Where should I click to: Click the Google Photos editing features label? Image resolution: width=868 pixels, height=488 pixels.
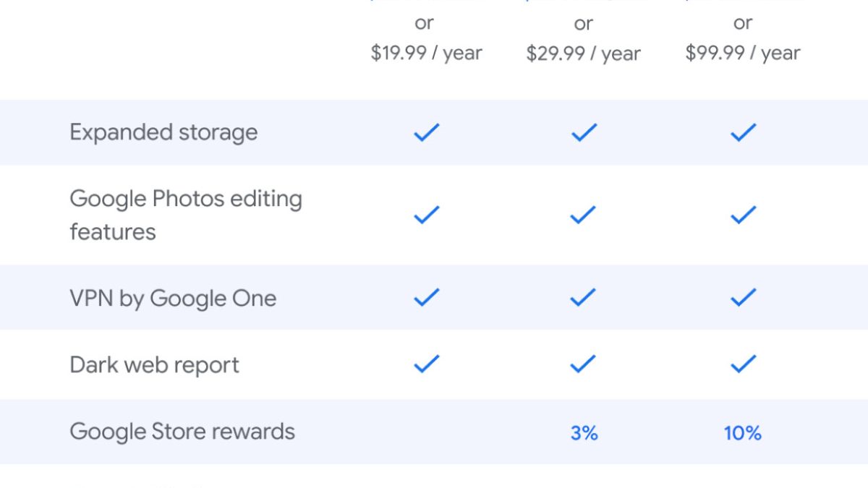click(x=185, y=215)
